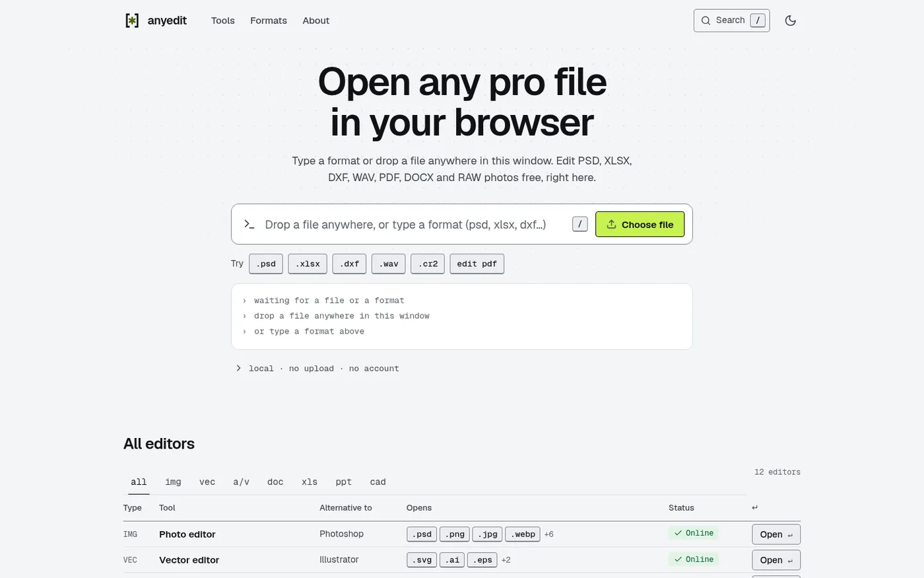Click the .png format tag in Photo editor row

(455, 534)
